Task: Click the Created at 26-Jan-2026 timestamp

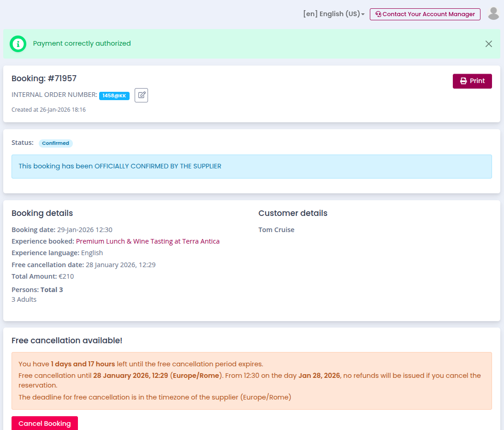Action: (x=48, y=110)
